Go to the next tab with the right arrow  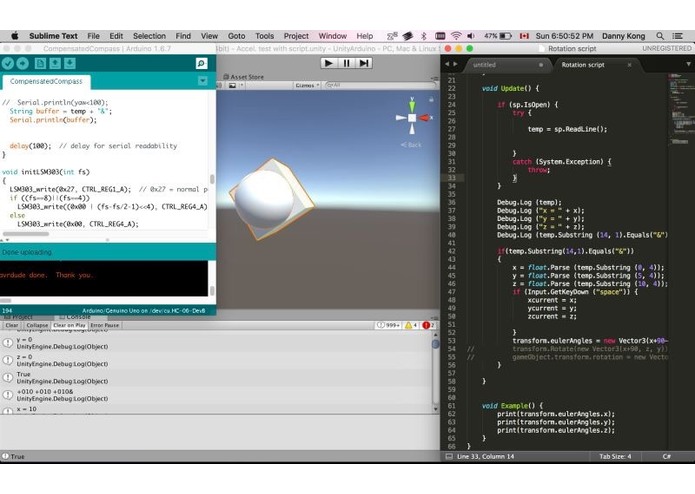point(455,65)
